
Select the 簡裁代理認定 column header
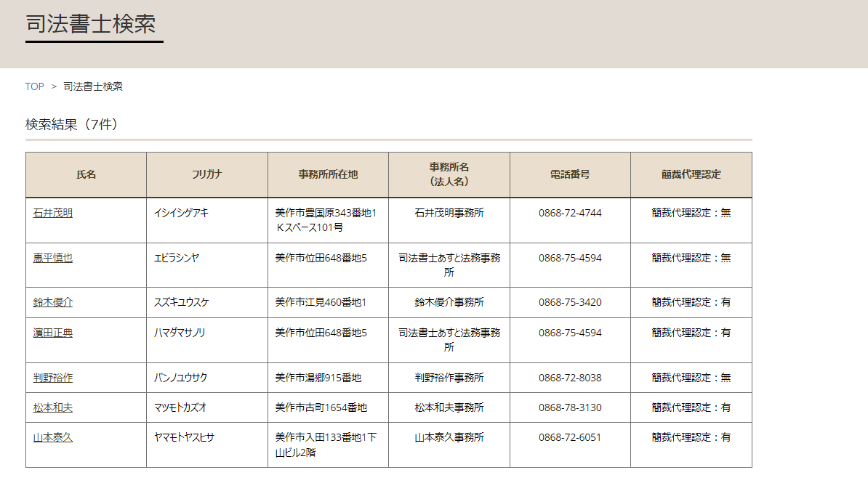coord(691,174)
